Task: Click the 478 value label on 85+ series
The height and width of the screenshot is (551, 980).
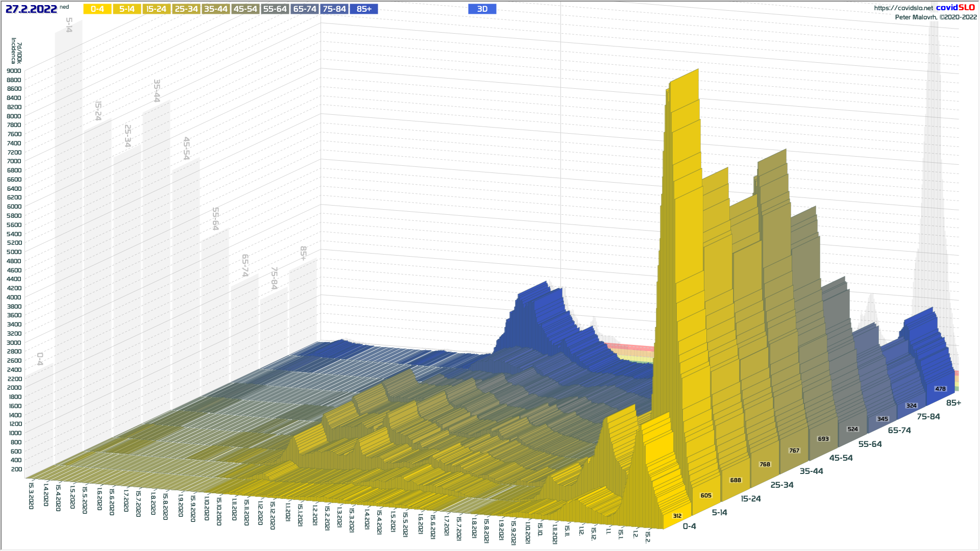Action: (x=940, y=389)
